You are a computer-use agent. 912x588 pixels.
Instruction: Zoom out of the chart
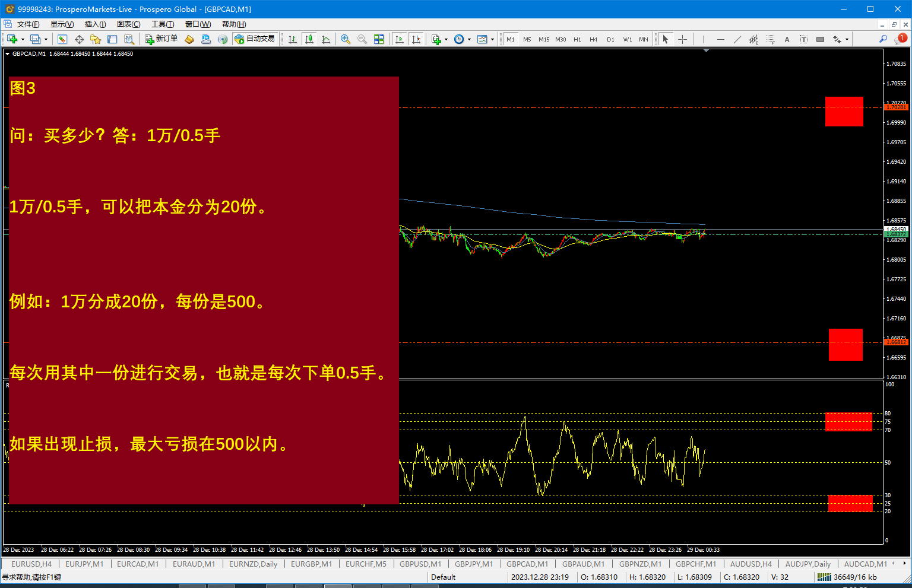point(361,39)
